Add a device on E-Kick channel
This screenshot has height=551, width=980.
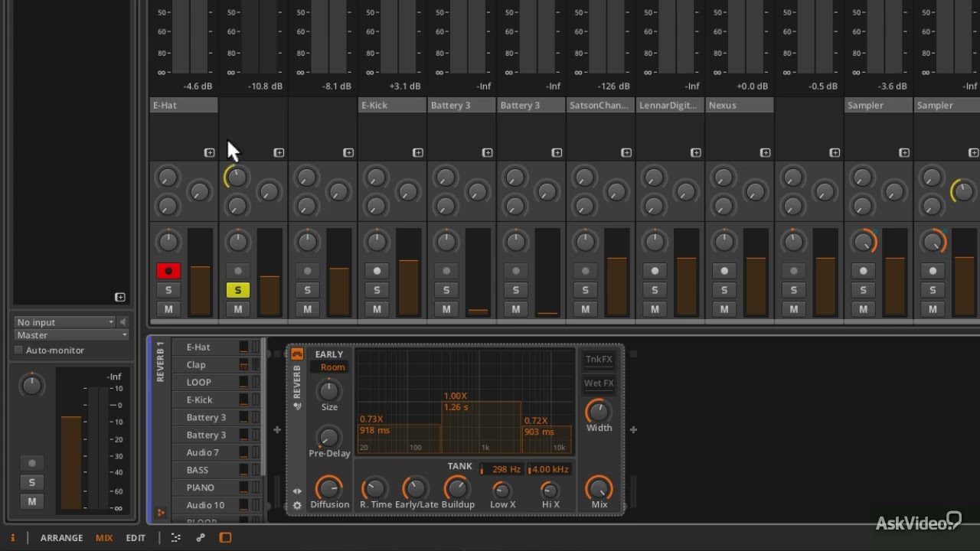click(x=417, y=153)
